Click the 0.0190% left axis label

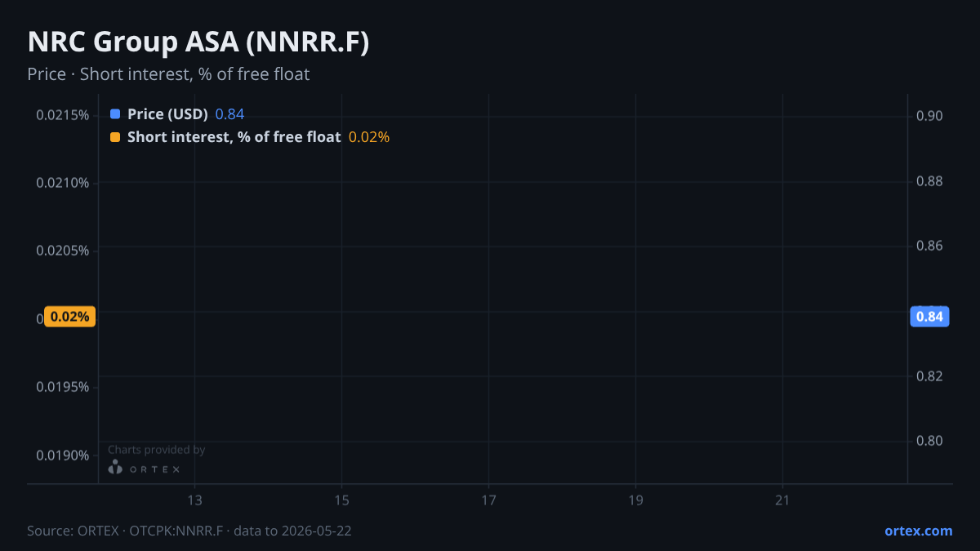(63, 455)
